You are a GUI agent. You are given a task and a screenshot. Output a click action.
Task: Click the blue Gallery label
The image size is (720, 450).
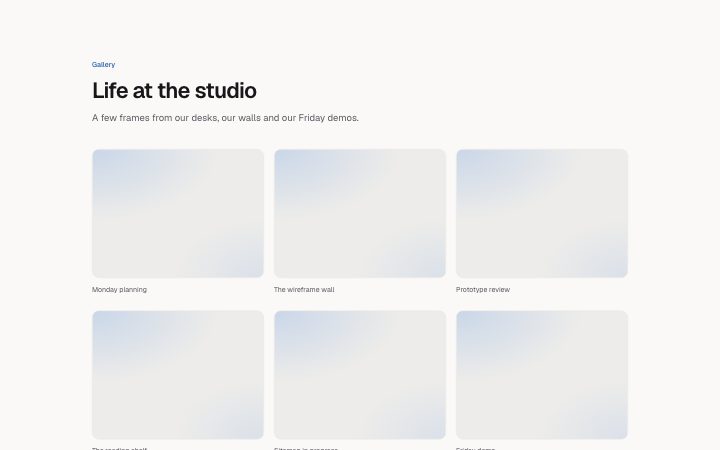click(x=103, y=65)
